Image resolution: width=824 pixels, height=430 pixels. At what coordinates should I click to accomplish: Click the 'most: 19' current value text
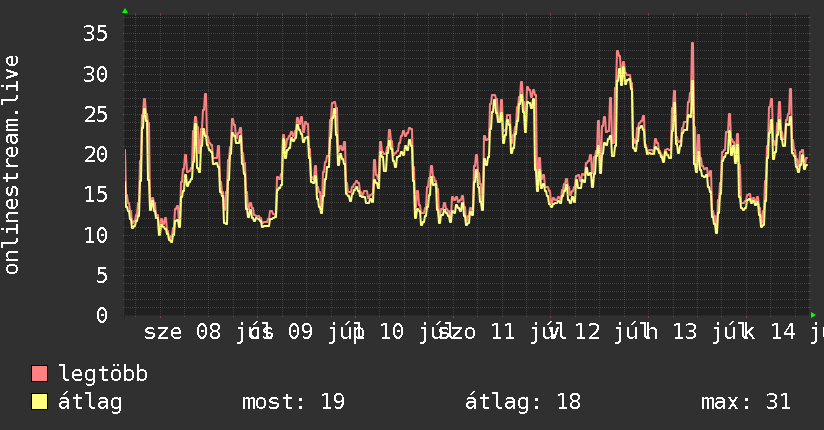pos(293,402)
